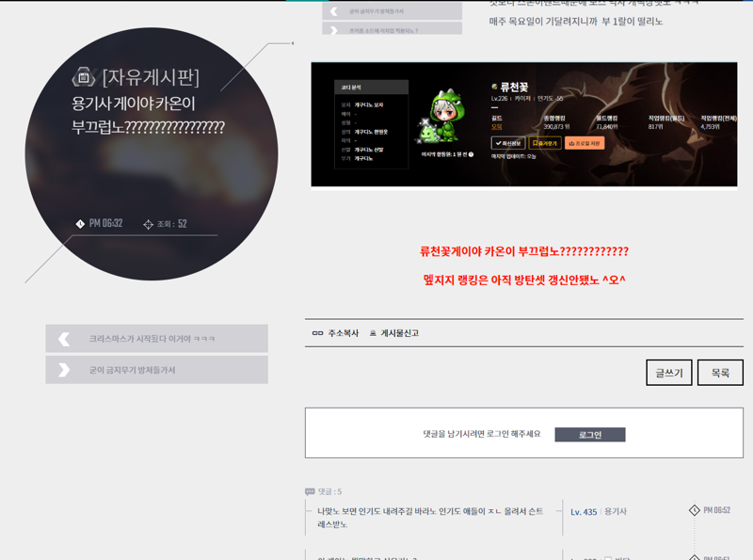Click the right chevron beside 프리즘 소드 post
The height and width of the screenshot is (560, 753).
334,30
